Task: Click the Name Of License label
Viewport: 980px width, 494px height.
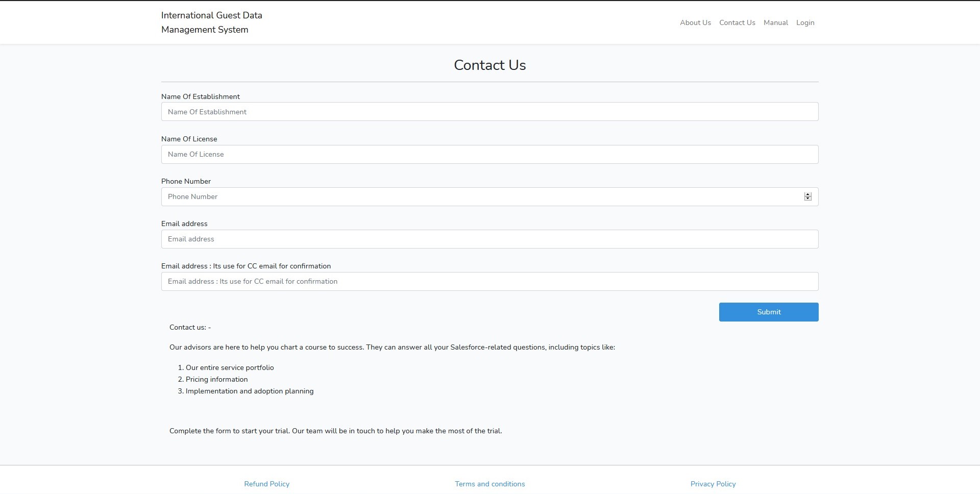Action: pos(189,139)
